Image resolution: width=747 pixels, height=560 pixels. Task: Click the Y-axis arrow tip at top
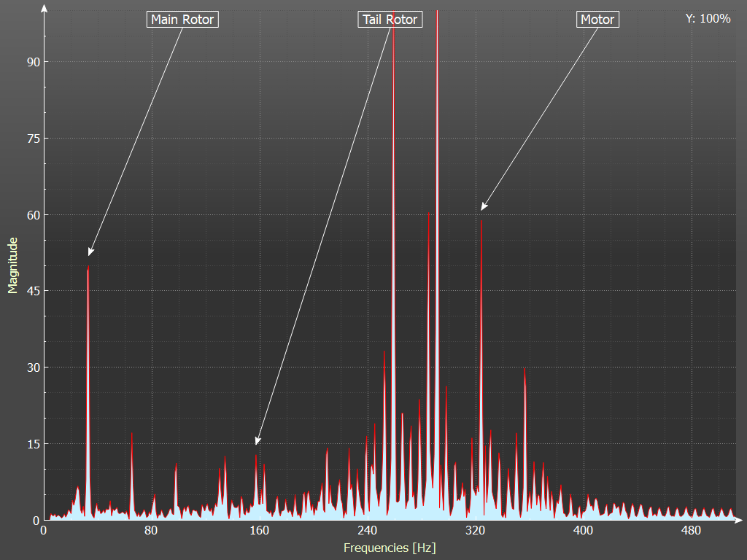tap(44, 9)
